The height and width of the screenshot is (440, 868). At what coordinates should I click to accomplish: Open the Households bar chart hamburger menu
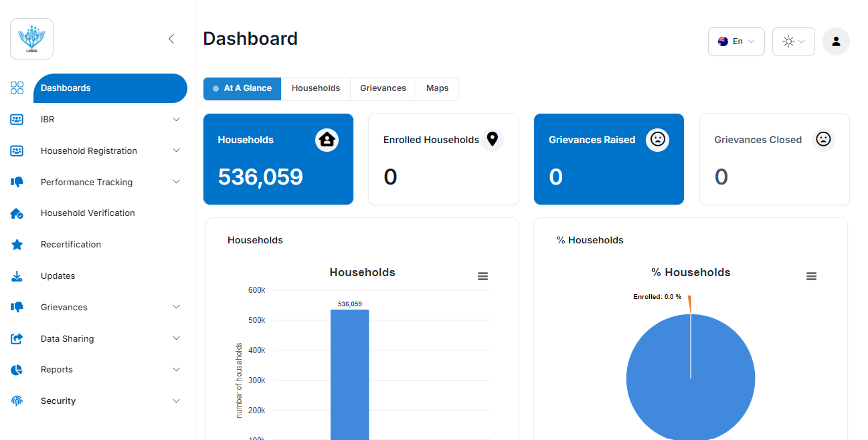[x=483, y=276]
